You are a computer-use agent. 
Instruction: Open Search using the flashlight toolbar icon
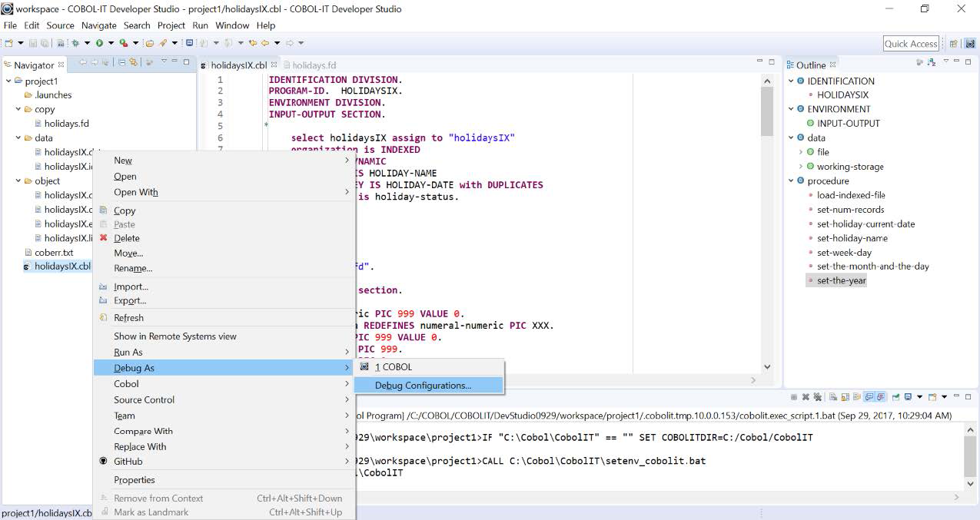(164, 44)
